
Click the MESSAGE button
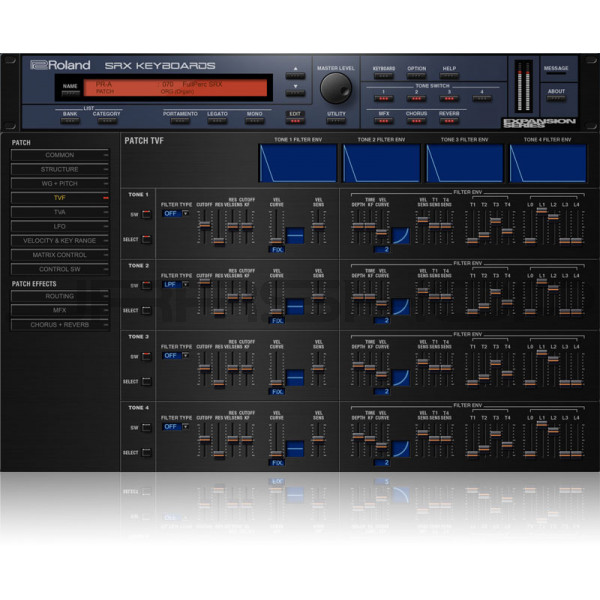(x=556, y=73)
